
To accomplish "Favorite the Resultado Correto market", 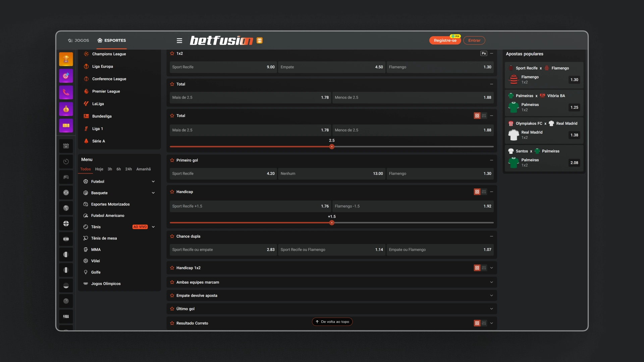I will (x=171, y=323).
